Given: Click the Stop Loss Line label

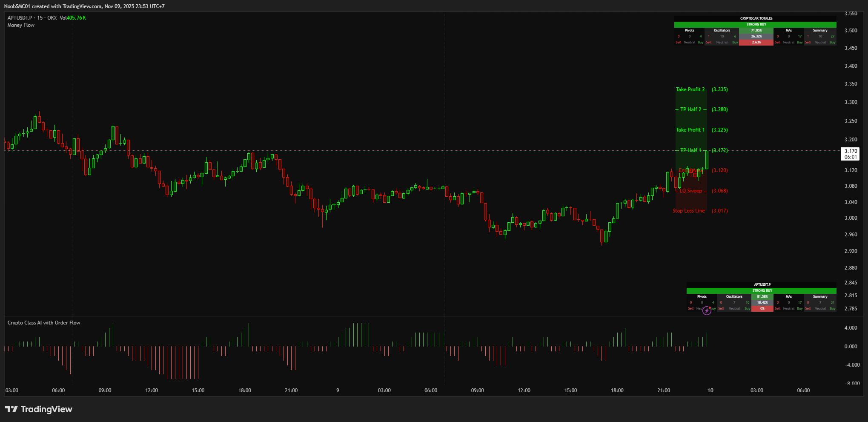Looking at the screenshot, I should pos(688,211).
